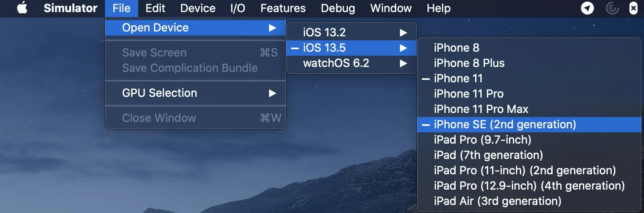This screenshot has width=644, height=213.
Task: Open the I/O menu
Action: click(x=238, y=8)
